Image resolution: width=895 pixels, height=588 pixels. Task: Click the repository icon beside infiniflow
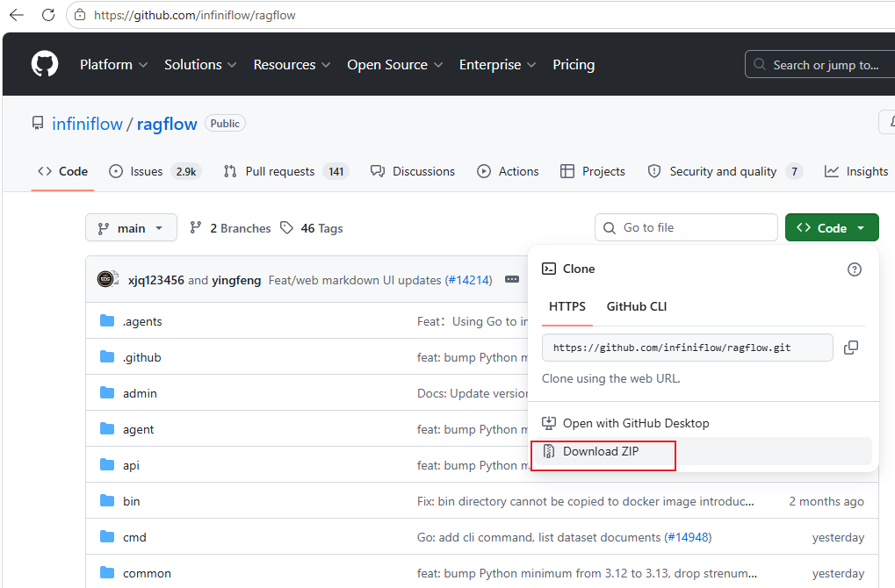pyautogui.click(x=38, y=123)
